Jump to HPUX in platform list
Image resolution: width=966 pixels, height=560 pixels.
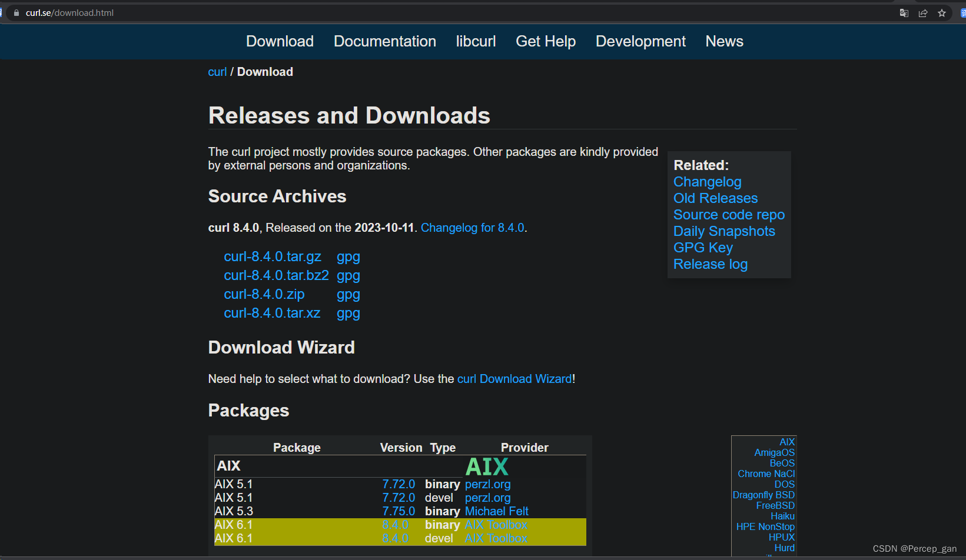[781, 537]
